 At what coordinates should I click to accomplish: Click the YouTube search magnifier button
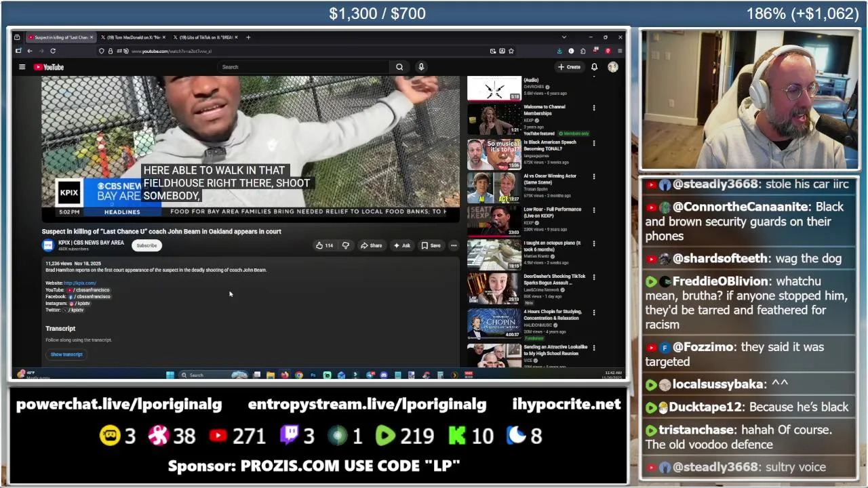click(399, 67)
